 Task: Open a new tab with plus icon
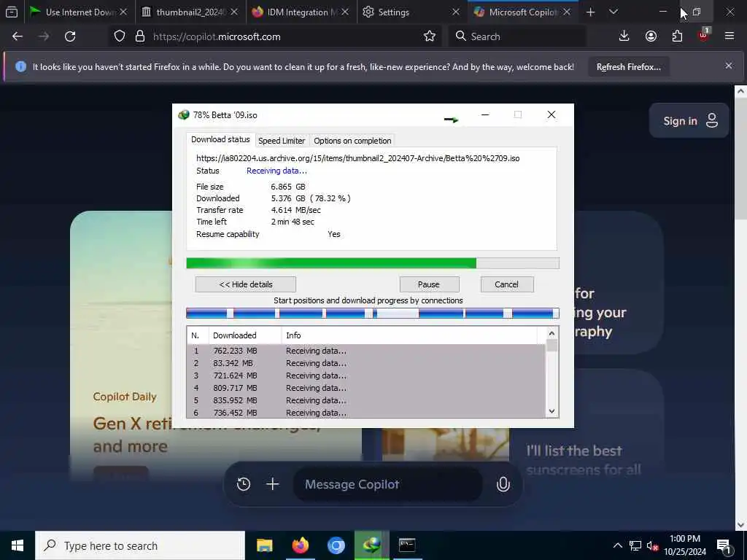coord(590,12)
